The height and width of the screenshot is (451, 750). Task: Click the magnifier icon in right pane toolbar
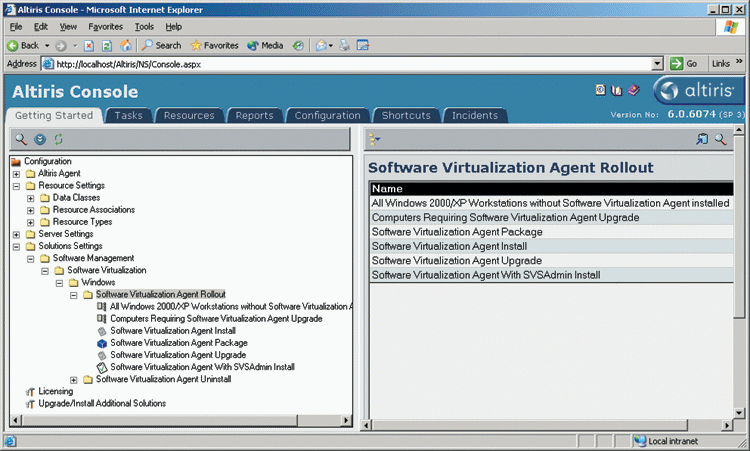tap(720, 139)
